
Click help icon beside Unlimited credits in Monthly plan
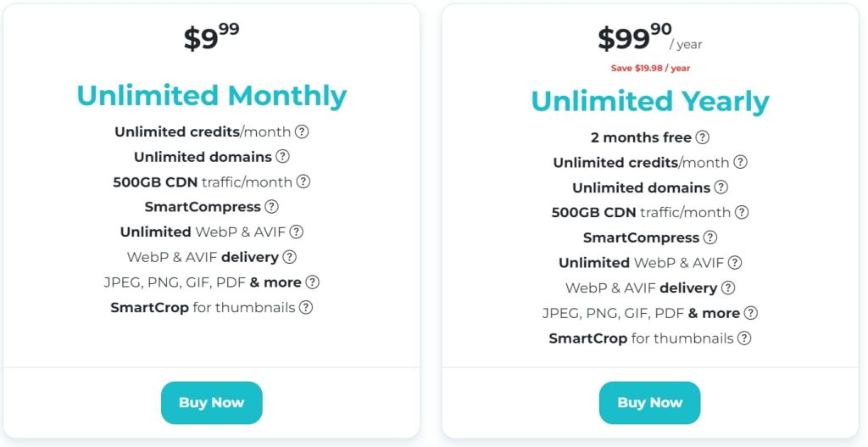pos(302,131)
